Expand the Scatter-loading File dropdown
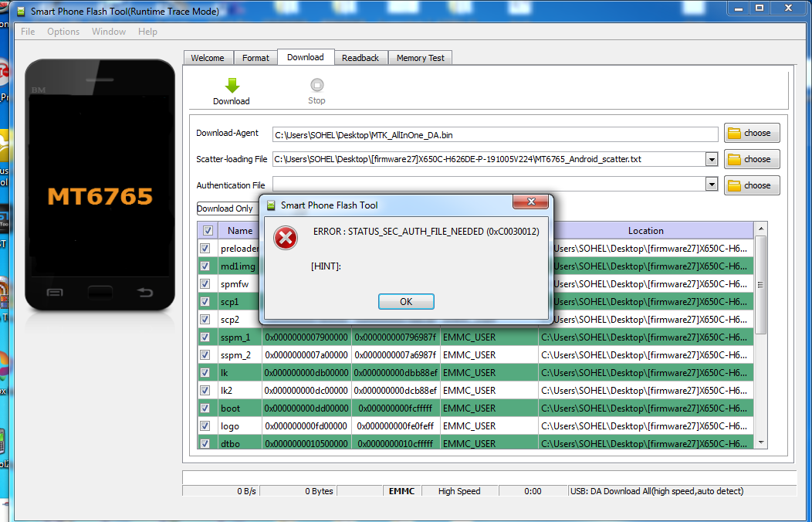The width and height of the screenshot is (812, 522). click(x=711, y=159)
